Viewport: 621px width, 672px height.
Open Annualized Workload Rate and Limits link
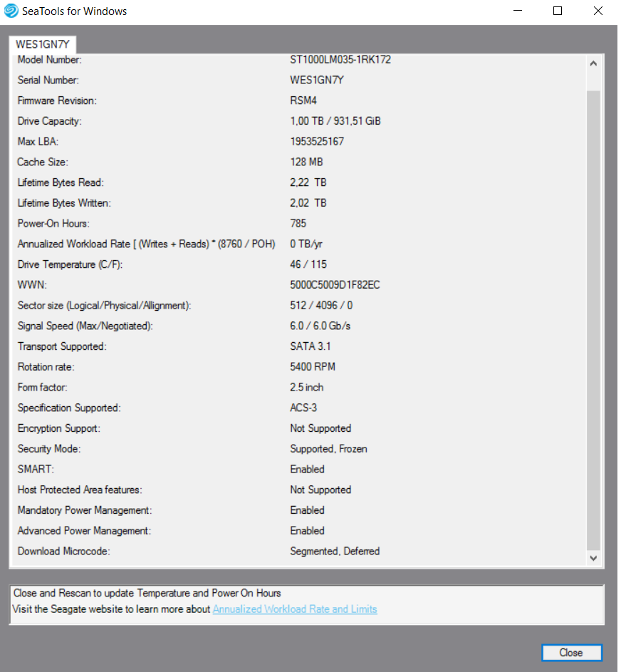tap(295, 609)
